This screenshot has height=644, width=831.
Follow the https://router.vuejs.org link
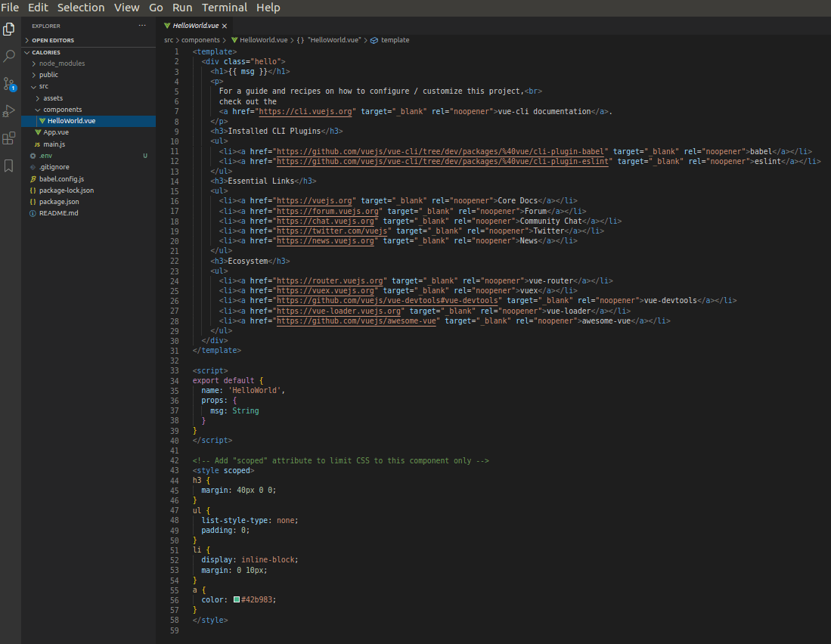tap(330, 280)
